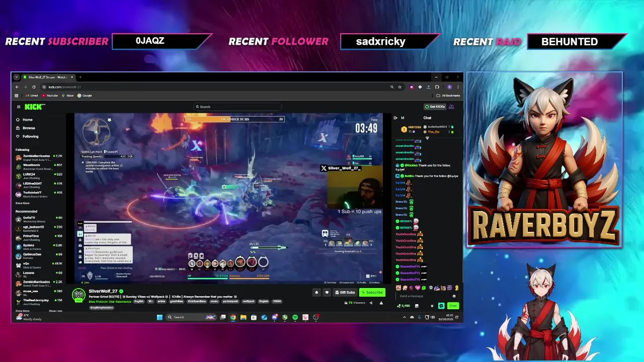The height and width of the screenshot is (362, 644).
Task: Open Google bookmark
Action: pos(85,96)
